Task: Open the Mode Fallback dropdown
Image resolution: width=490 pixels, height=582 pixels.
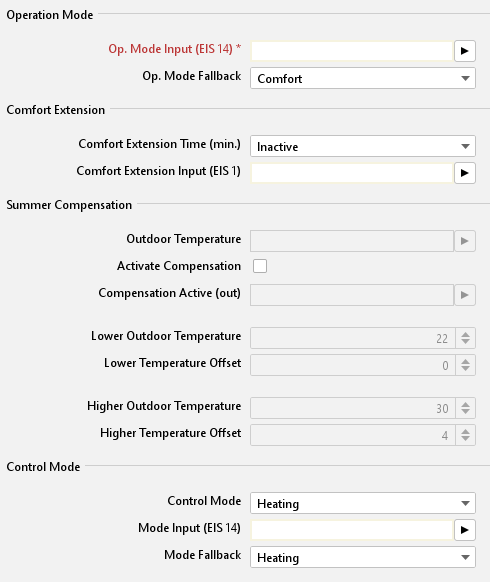Action: coord(363,557)
